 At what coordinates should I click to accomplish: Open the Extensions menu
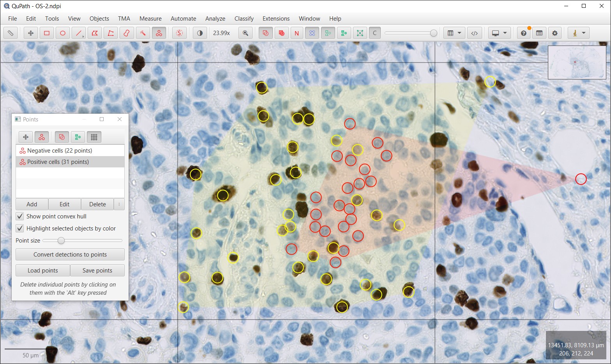click(x=276, y=19)
